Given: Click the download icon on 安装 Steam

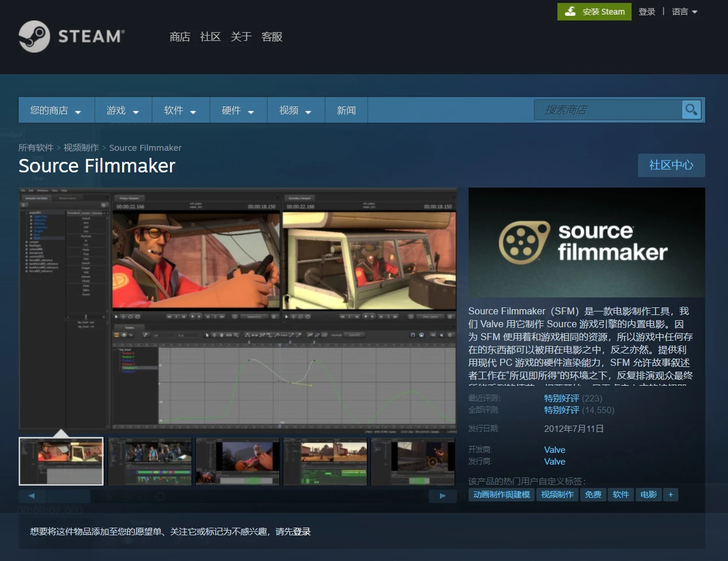Looking at the screenshot, I should 570,11.
